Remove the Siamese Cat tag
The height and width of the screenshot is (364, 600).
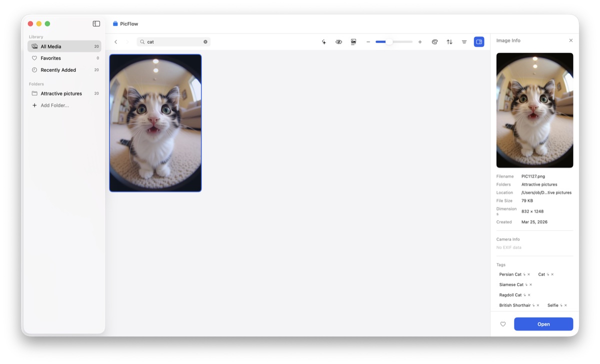pyautogui.click(x=530, y=285)
